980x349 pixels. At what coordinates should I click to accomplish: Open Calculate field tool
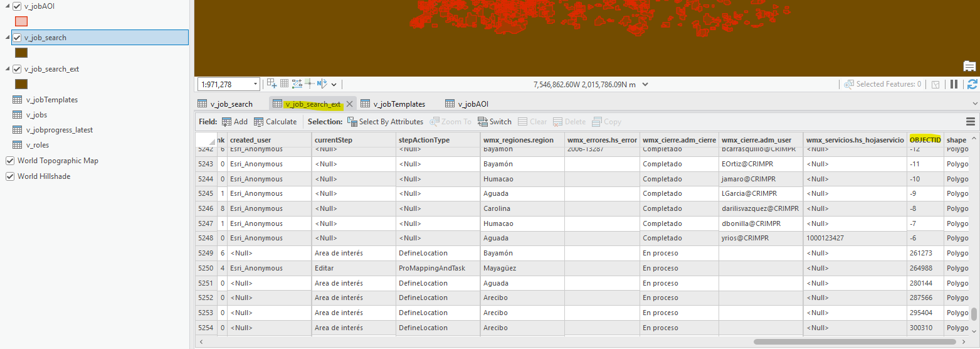pyautogui.click(x=275, y=122)
